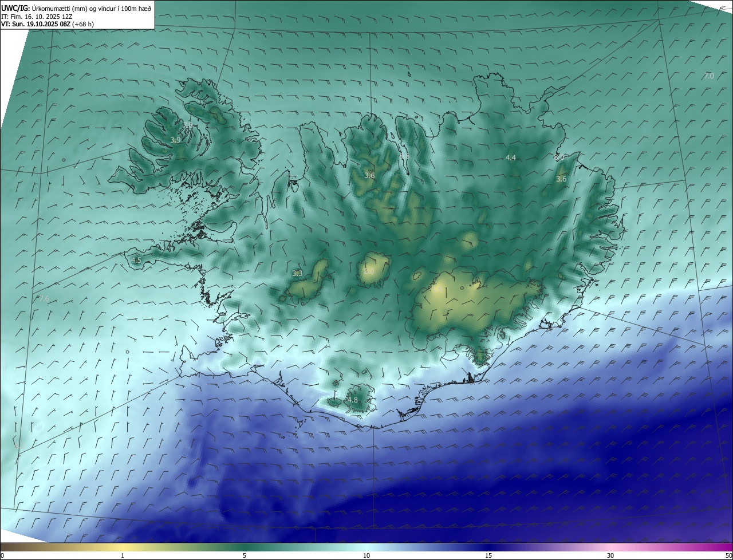
Task: Click the "50" tick label on the colour scale
Action: click(728, 555)
